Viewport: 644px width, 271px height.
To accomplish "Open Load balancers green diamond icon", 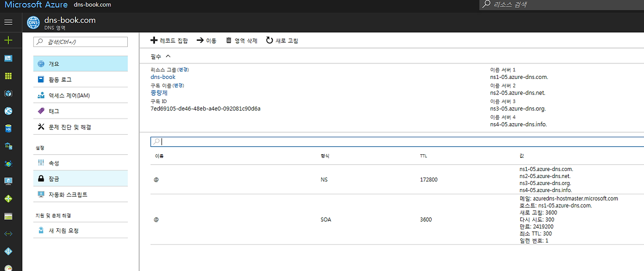I will [8, 199].
